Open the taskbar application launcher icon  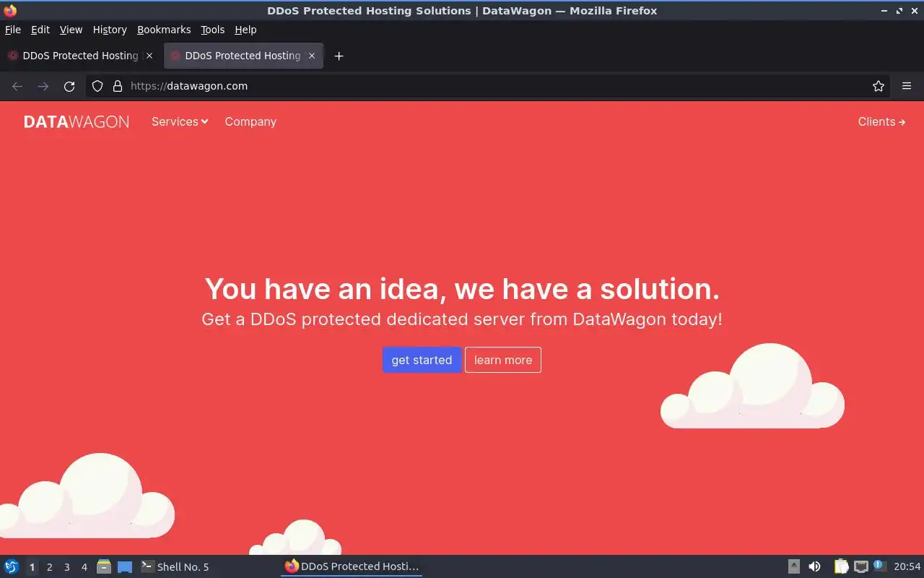(x=12, y=566)
